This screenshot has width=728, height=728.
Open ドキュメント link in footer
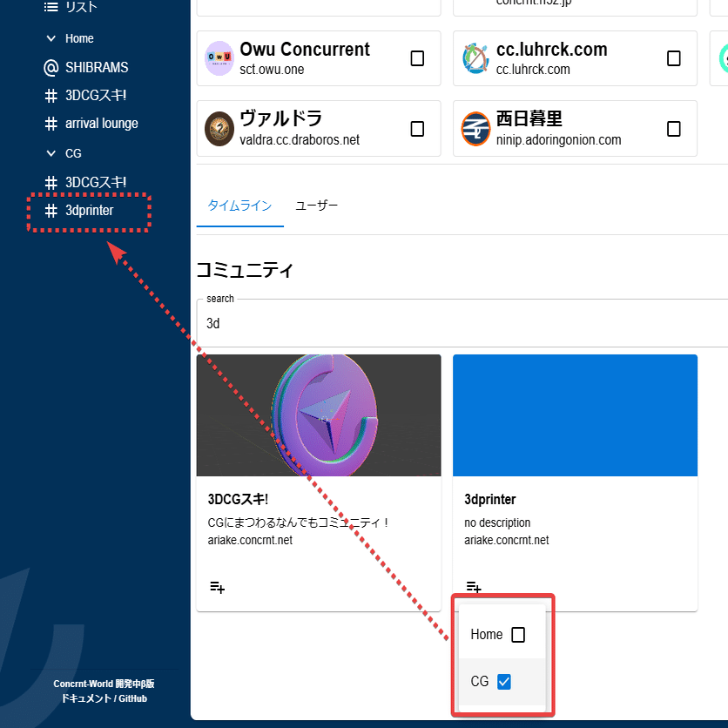click(86, 698)
